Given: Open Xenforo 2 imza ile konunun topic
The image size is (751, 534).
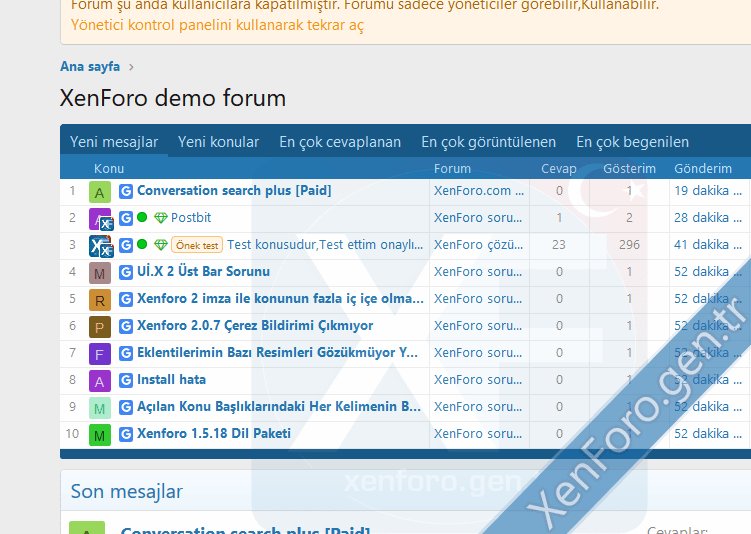Looking at the screenshot, I should 280,299.
